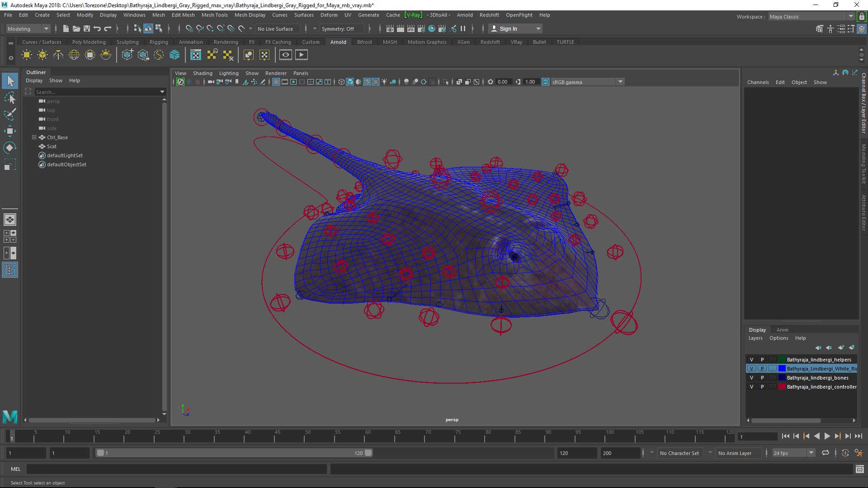Image resolution: width=868 pixels, height=488 pixels.
Task: Undo last action with arrow icon
Action: pos(97,28)
